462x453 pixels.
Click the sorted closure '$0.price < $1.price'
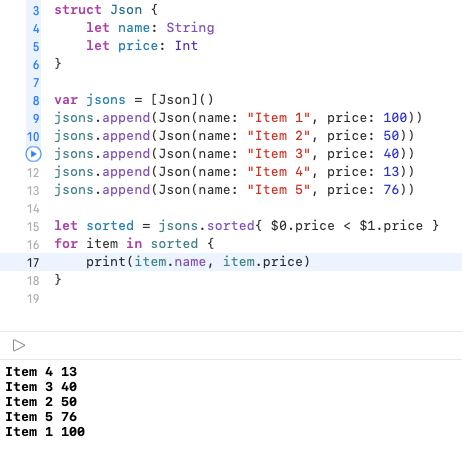(347, 226)
